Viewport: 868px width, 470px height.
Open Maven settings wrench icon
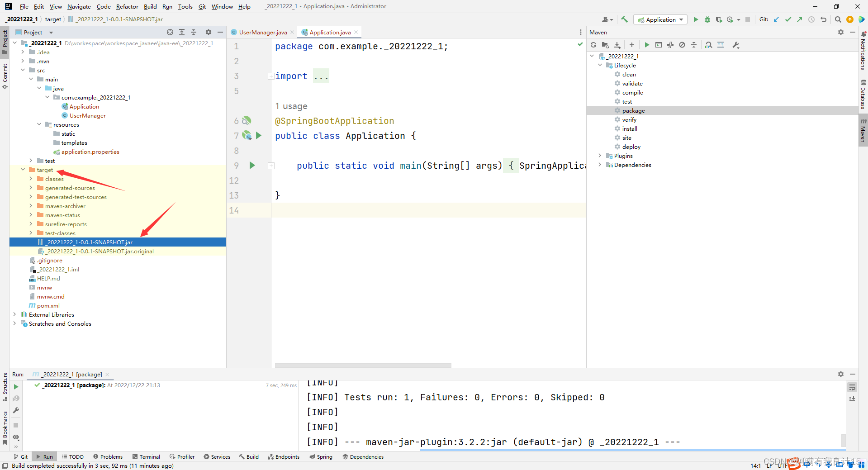click(736, 45)
